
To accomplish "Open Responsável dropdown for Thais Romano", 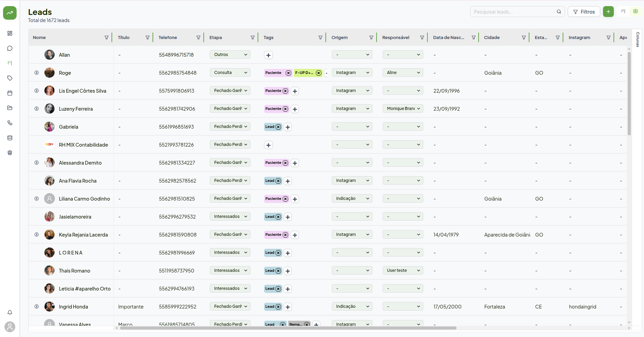I will (403, 270).
